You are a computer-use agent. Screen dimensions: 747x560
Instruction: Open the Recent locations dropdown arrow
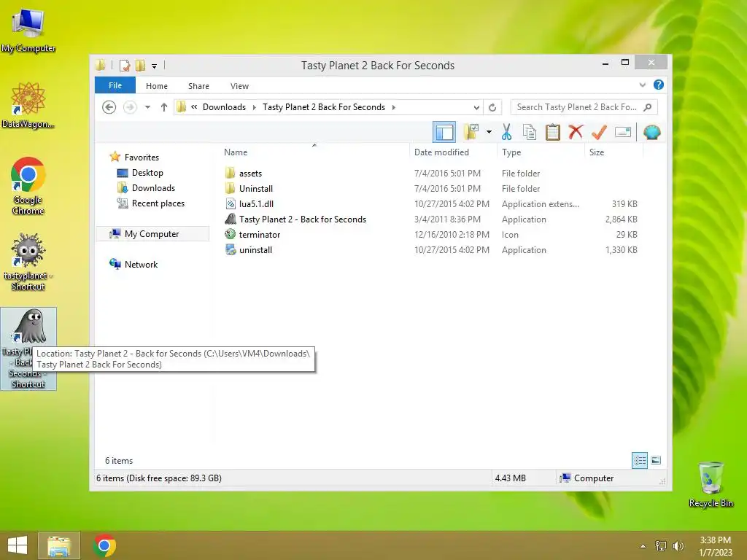click(x=147, y=107)
